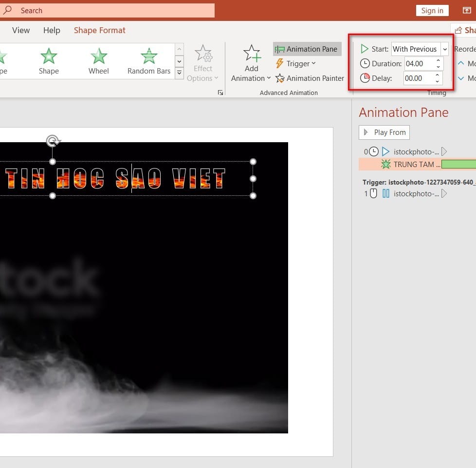Select the TRUNG TAM animation entry

point(418,164)
